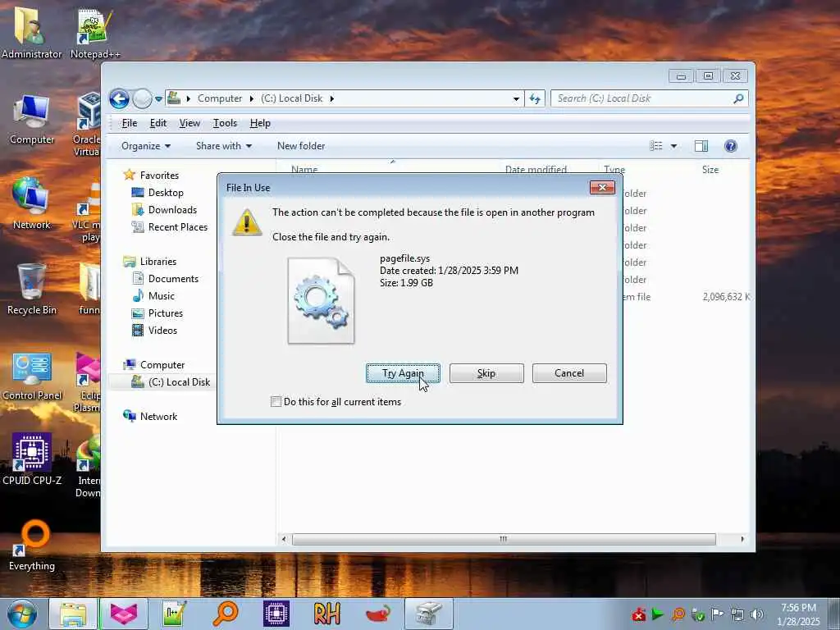Viewport: 840px width, 630px height.
Task: Click New folder in Explorer toolbar
Action: tap(301, 146)
